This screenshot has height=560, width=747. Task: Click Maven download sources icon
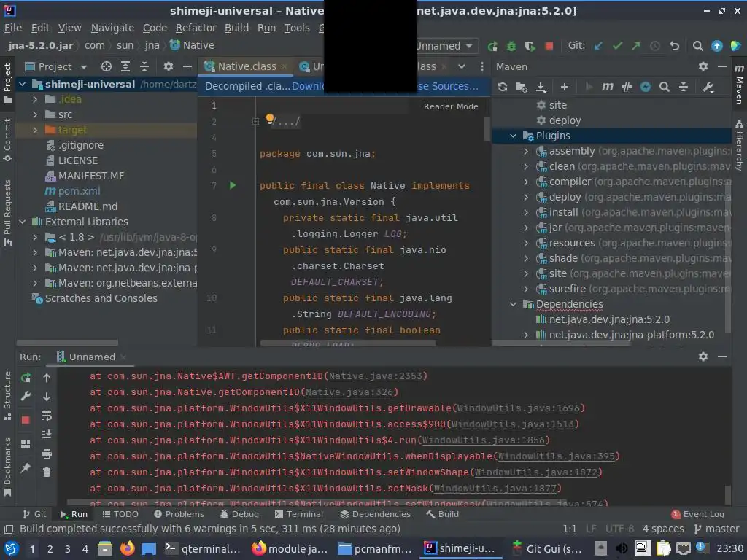pyautogui.click(x=541, y=87)
